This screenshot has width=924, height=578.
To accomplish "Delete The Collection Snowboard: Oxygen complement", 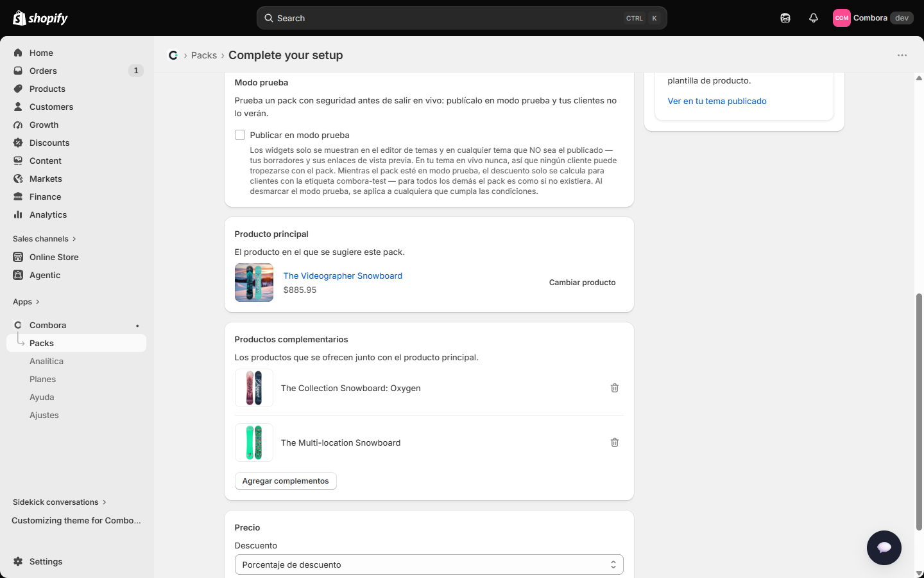I will point(615,388).
